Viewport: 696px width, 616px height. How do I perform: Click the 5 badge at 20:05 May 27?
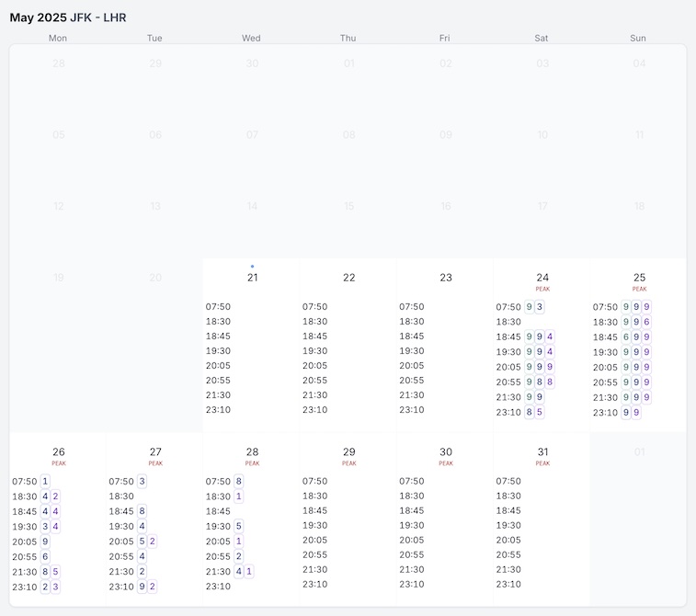tap(142, 541)
